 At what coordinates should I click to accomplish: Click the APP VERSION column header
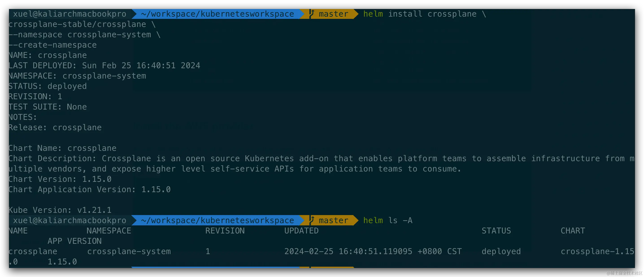tap(75, 241)
